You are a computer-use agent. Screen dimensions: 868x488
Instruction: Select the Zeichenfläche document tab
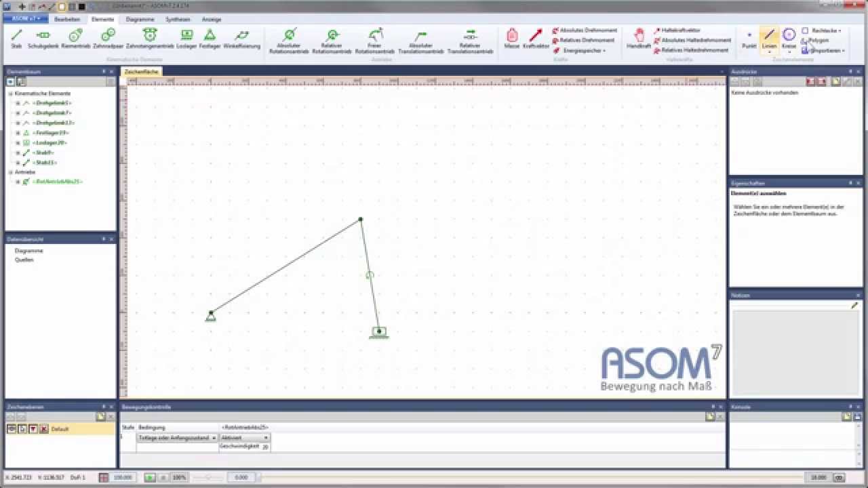point(142,71)
